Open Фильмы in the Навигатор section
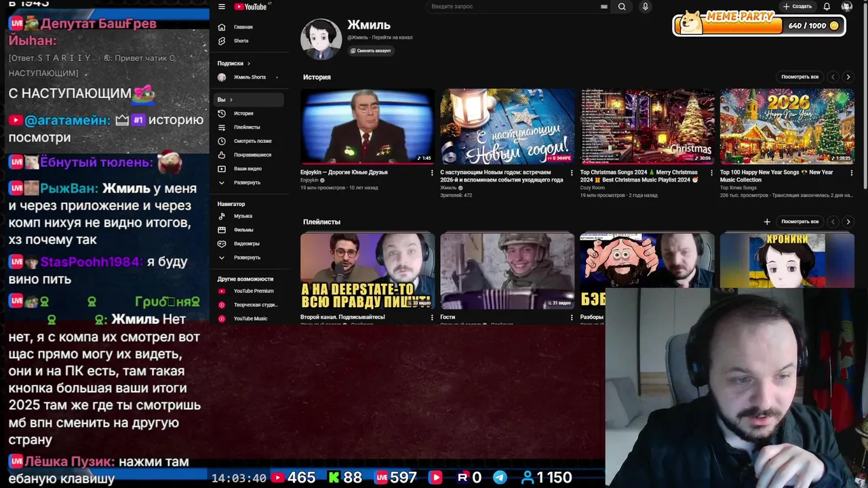 coord(249,230)
